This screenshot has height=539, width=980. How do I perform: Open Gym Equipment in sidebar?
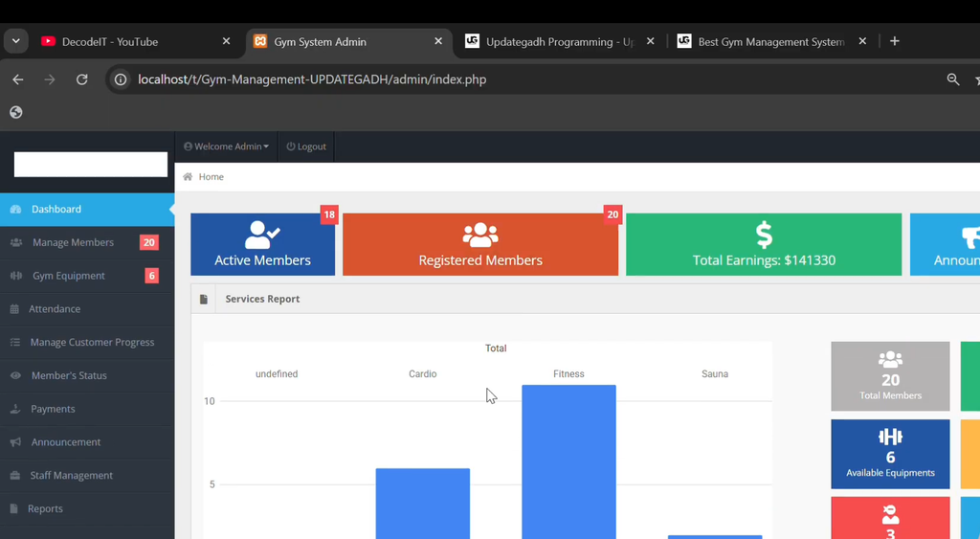click(87, 276)
